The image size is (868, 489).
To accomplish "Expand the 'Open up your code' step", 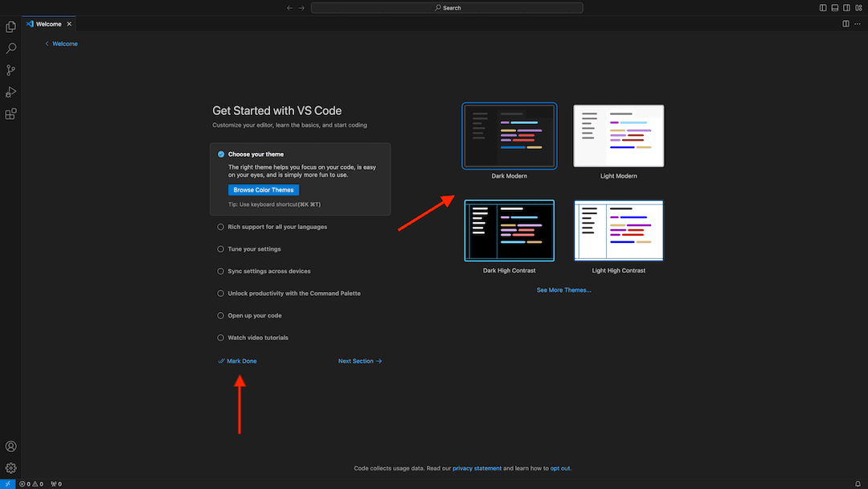I will point(254,315).
